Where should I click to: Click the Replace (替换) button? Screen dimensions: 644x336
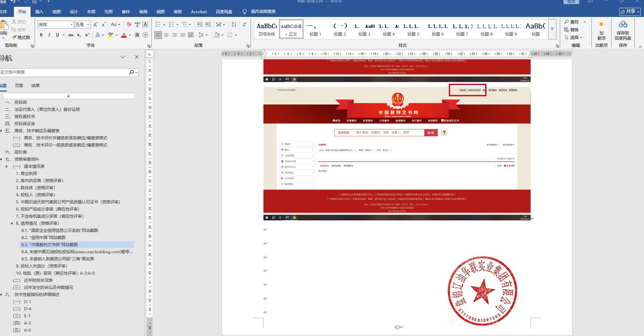(572, 30)
